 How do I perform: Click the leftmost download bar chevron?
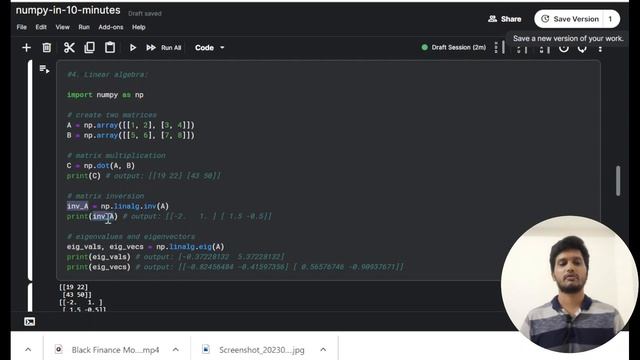[x=28, y=349]
